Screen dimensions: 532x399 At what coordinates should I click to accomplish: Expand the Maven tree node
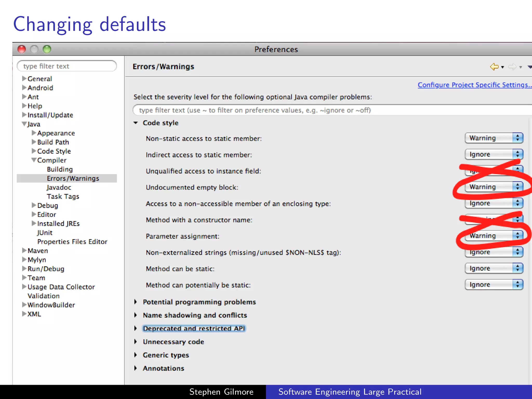point(24,250)
